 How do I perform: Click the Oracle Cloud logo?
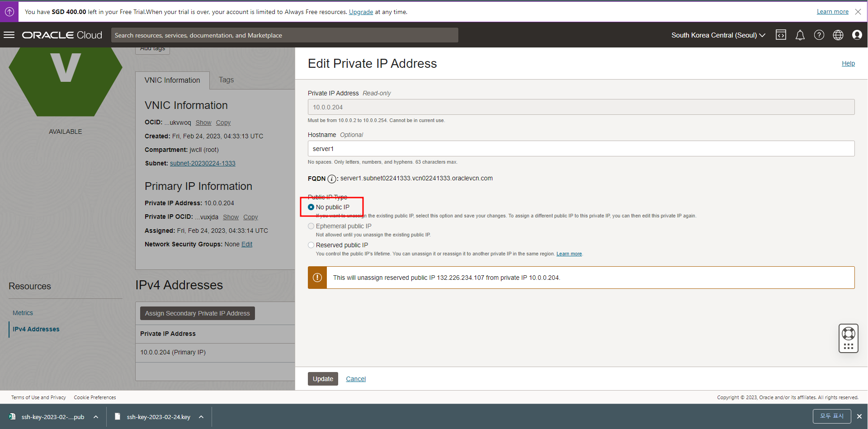[62, 35]
